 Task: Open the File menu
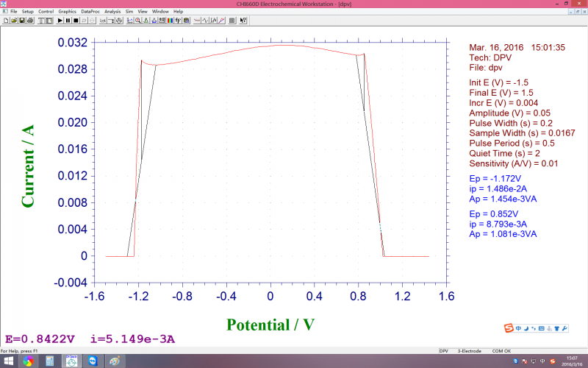tap(13, 11)
